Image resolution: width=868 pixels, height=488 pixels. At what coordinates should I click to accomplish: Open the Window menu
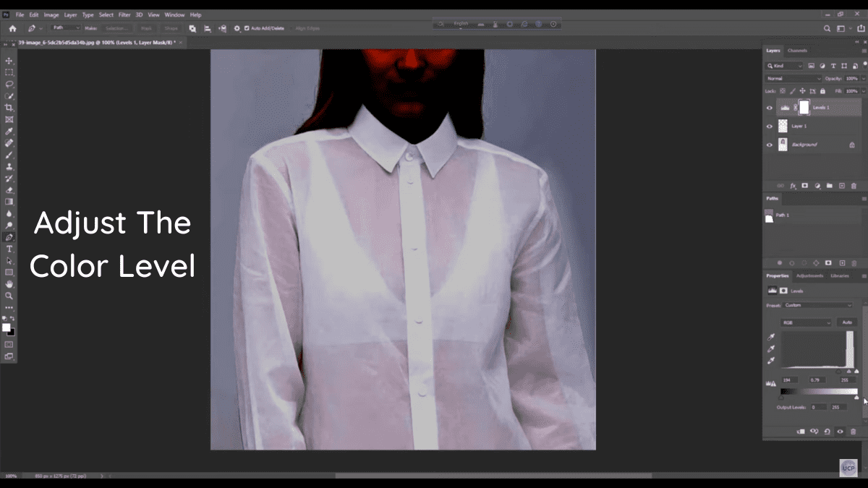pyautogui.click(x=174, y=14)
